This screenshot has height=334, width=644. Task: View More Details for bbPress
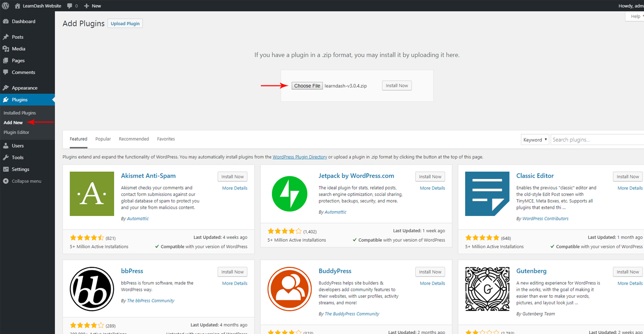pyautogui.click(x=235, y=283)
